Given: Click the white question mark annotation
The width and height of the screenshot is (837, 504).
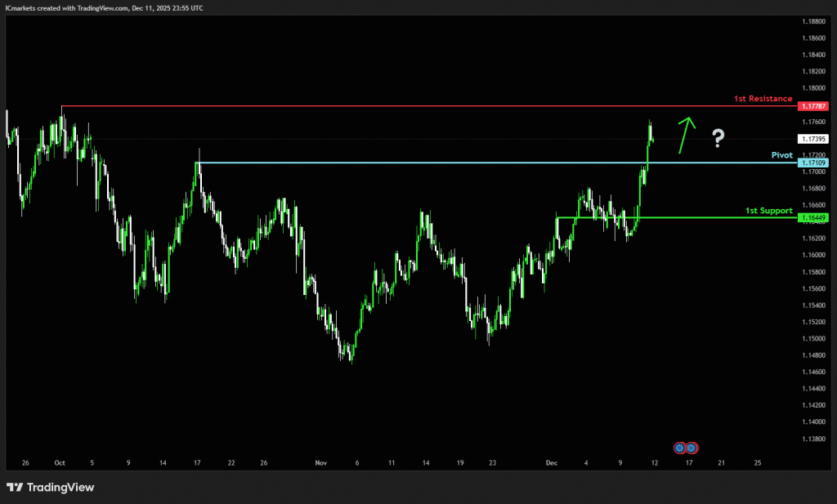Looking at the screenshot, I should pos(718,138).
